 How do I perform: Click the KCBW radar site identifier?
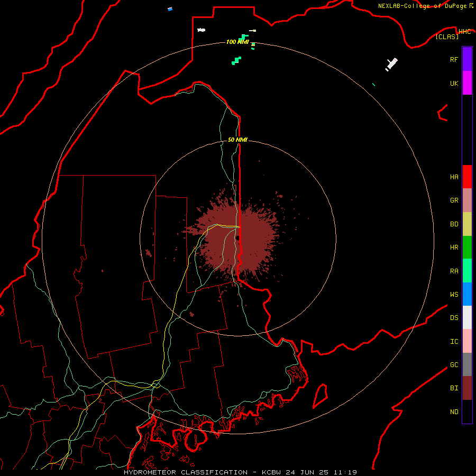click(271, 472)
